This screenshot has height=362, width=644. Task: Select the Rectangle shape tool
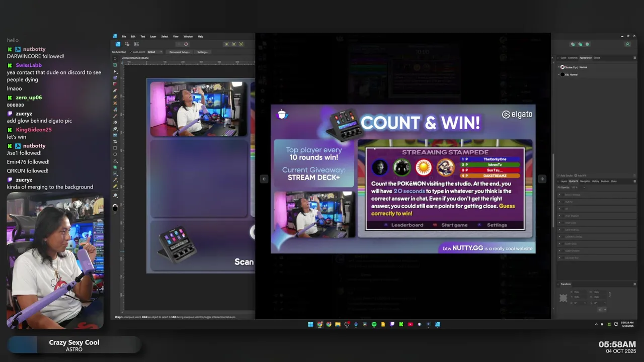point(115,148)
